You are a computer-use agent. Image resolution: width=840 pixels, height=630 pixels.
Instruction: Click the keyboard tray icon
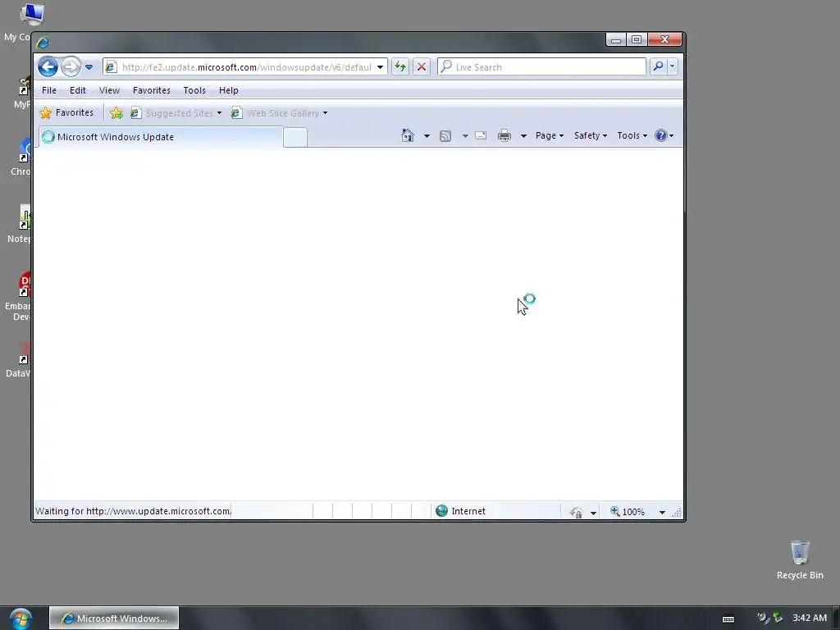728,619
